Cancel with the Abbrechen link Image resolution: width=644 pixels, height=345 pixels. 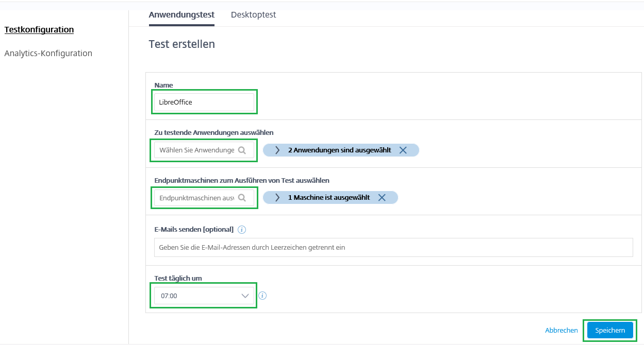point(561,330)
